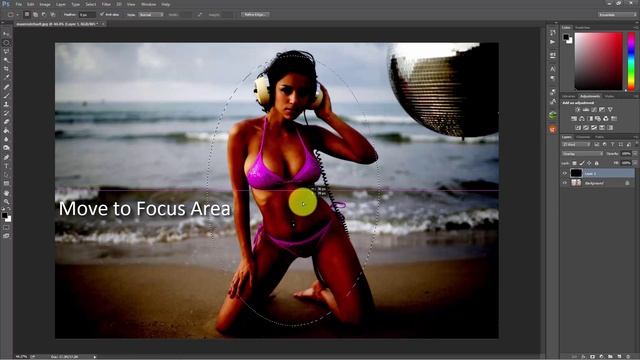Open the Opacity slider arrow
Image resolution: width=640 pixels, height=360 pixels.
pos(634,154)
